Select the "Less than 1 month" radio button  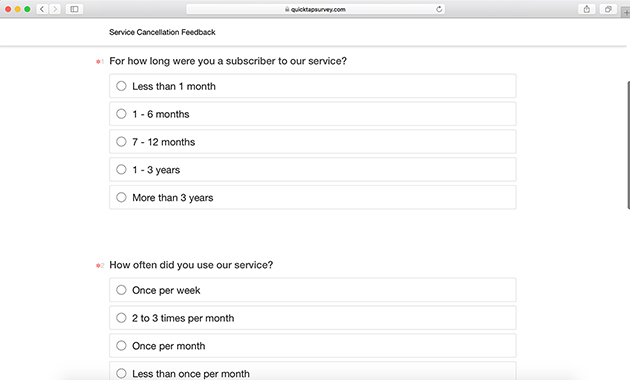coord(121,86)
